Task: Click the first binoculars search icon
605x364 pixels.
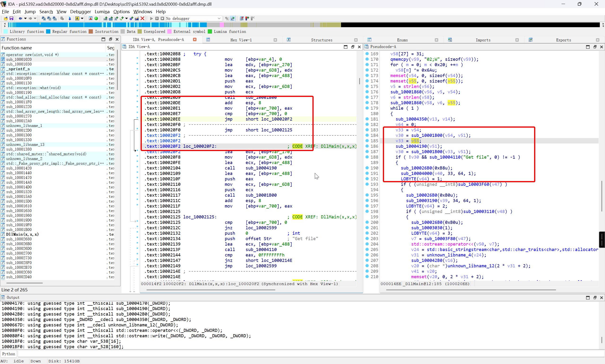Action: 43,18
